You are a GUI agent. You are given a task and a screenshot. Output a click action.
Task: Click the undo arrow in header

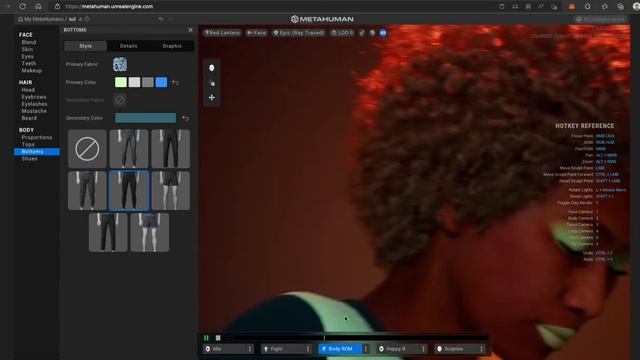(161, 19)
